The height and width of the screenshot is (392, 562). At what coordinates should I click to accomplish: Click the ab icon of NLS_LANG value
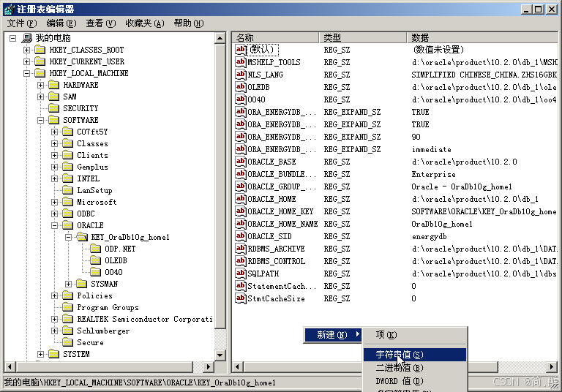click(x=241, y=74)
